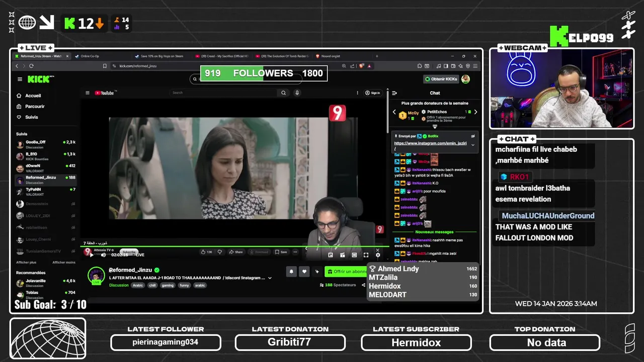Mute the Kick player volume icon

pyautogui.click(x=103, y=255)
